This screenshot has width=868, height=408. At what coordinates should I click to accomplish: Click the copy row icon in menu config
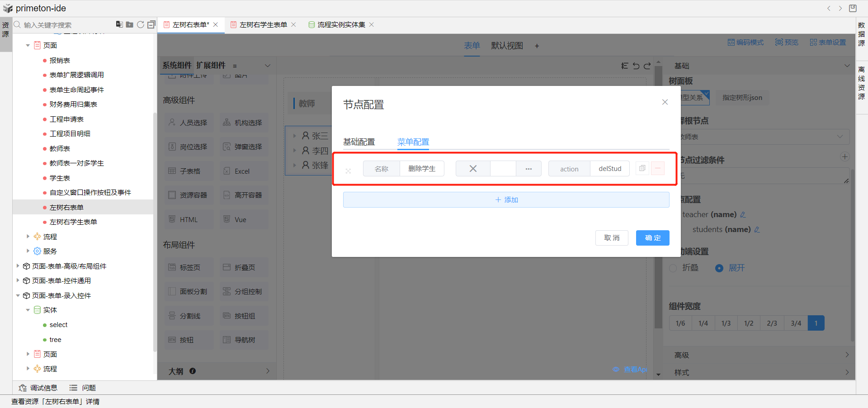[x=642, y=168]
